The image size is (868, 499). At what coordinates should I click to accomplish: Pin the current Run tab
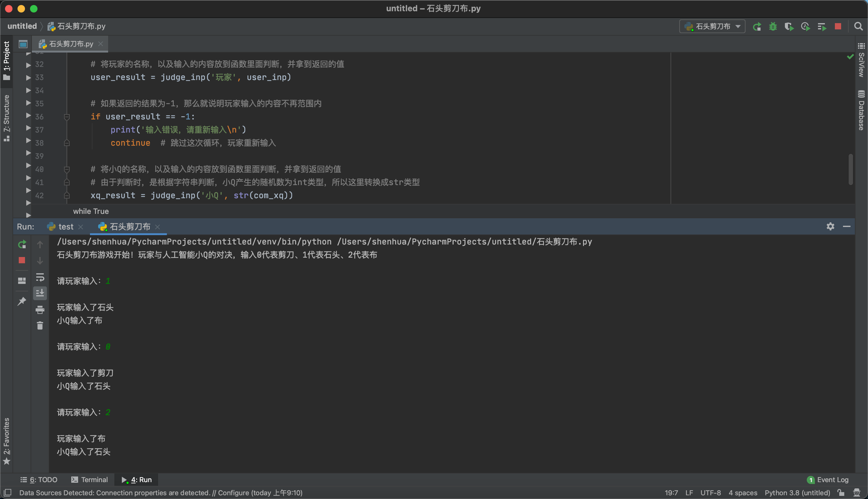pyautogui.click(x=22, y=301)
